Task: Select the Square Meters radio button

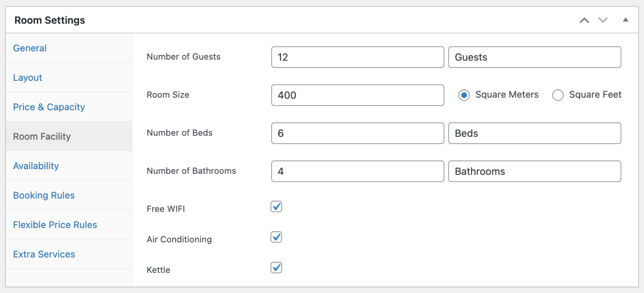Action: tap(464, 95)
